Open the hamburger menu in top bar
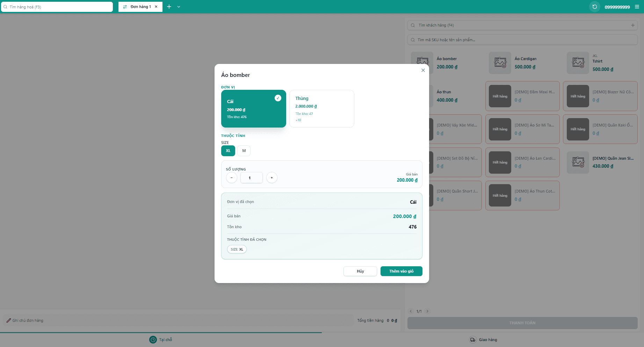 tap(637, 7)
